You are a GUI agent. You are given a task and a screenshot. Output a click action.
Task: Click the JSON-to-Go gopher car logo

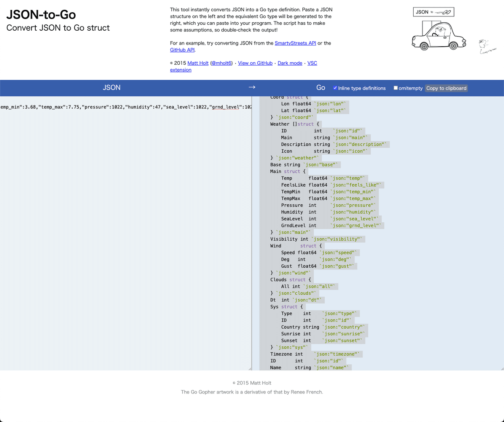point(439,29)
